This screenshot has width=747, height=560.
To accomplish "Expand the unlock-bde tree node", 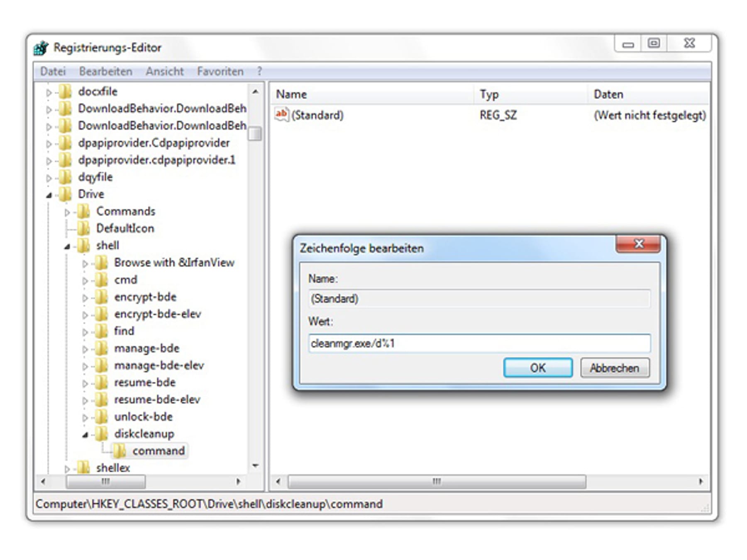I will [85, 418].
